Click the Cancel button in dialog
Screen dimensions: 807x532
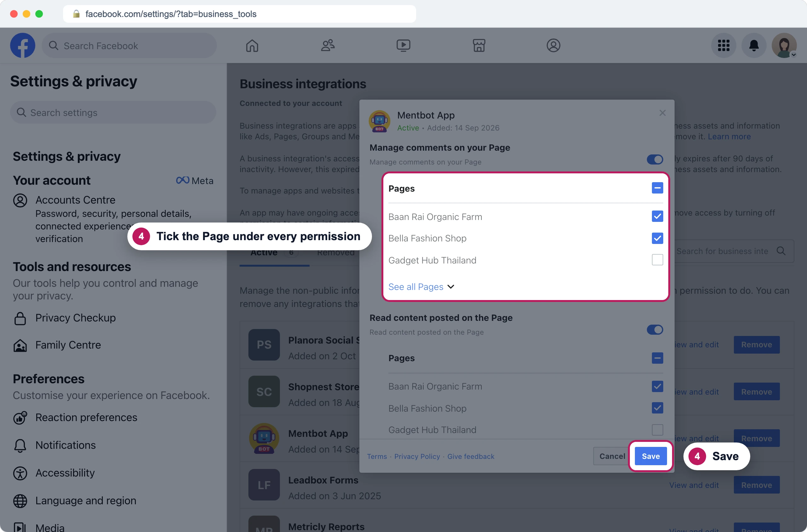(x=612, y=456)
